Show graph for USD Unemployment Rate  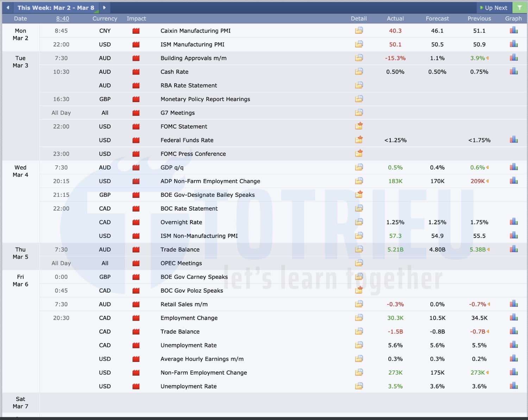pos(514,386)
